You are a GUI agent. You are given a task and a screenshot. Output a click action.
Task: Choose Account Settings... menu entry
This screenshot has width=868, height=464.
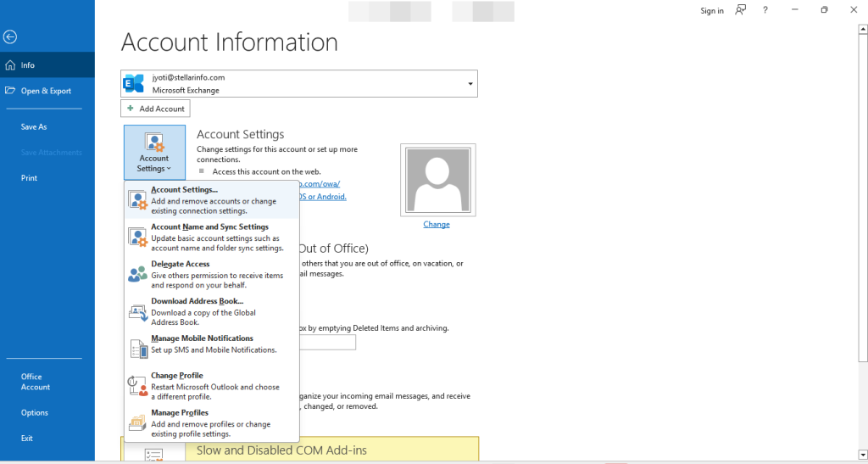tap(212, 200)
